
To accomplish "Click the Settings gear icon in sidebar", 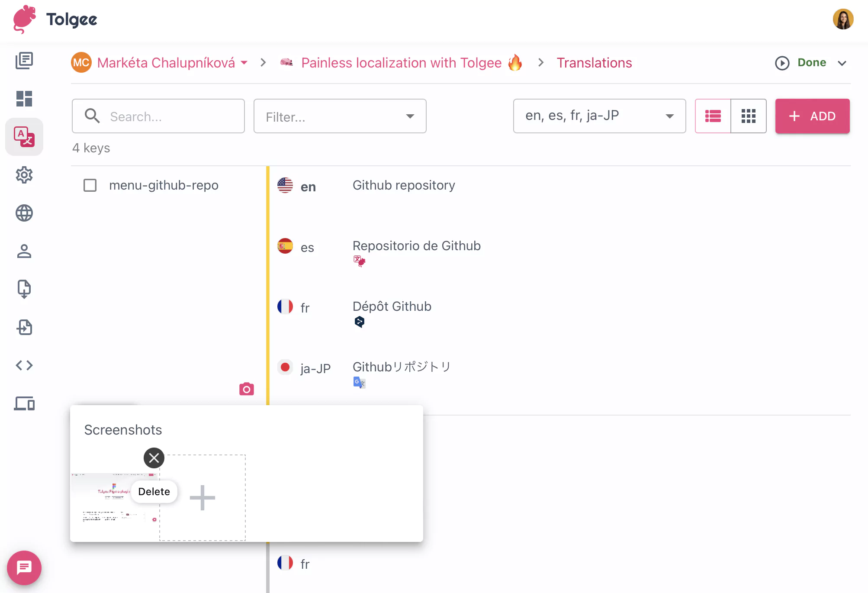I will (24, 175).
